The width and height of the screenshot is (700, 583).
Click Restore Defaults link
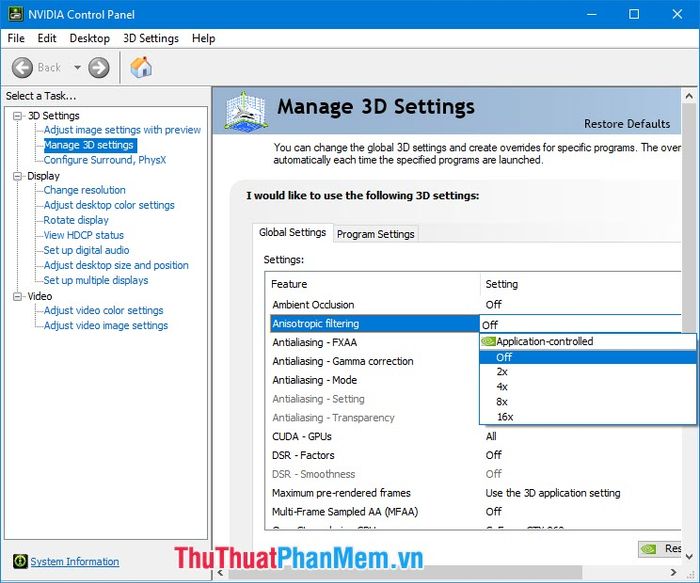pos(627,124)
